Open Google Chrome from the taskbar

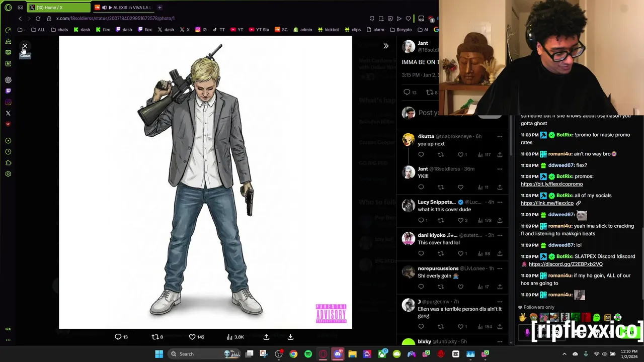(293, 354)
